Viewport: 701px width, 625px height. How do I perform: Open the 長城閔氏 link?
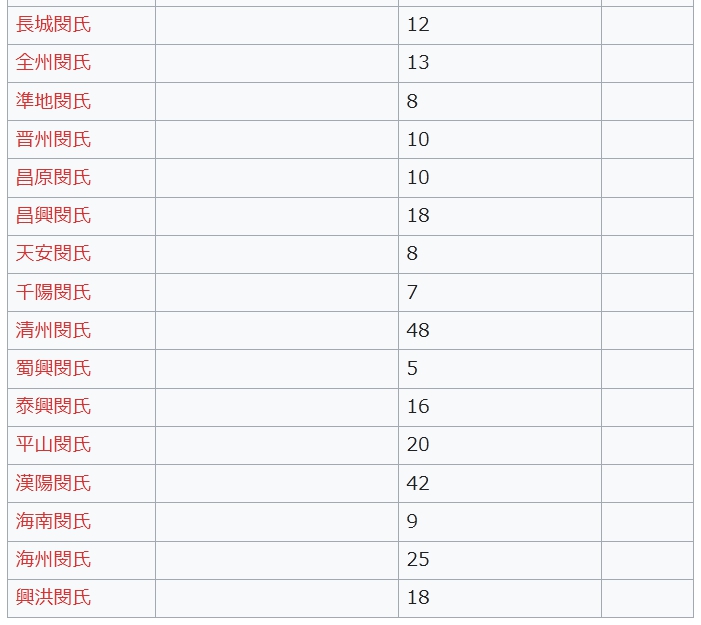pos(53,24)
